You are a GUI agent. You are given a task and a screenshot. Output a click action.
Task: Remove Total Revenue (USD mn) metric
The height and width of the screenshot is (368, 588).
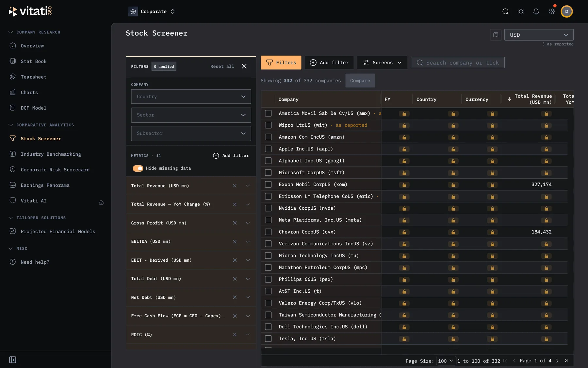235,186
